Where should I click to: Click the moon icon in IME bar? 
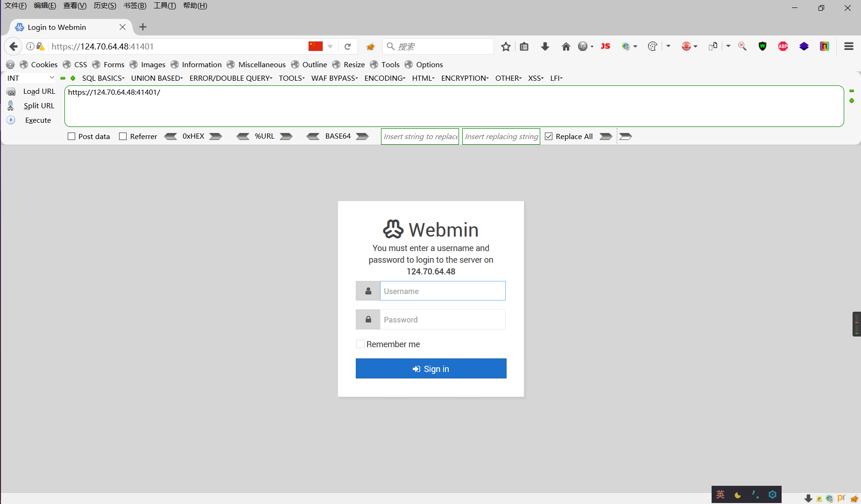click(738, 495)
